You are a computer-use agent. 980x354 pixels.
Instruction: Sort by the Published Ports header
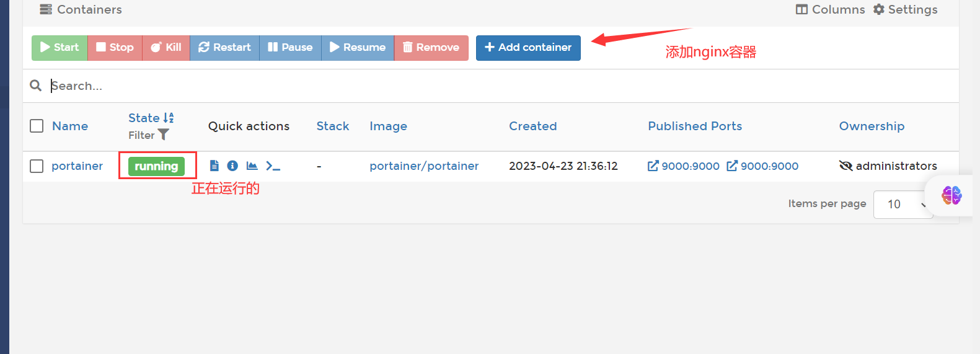(x=694, y=126)
